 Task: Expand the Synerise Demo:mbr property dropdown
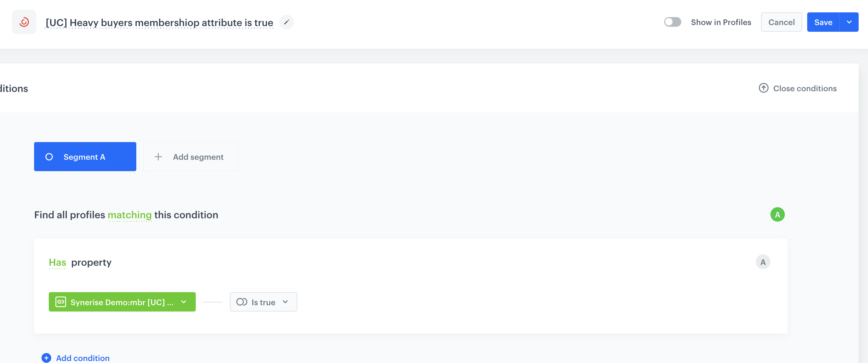[x=184, y=302]
